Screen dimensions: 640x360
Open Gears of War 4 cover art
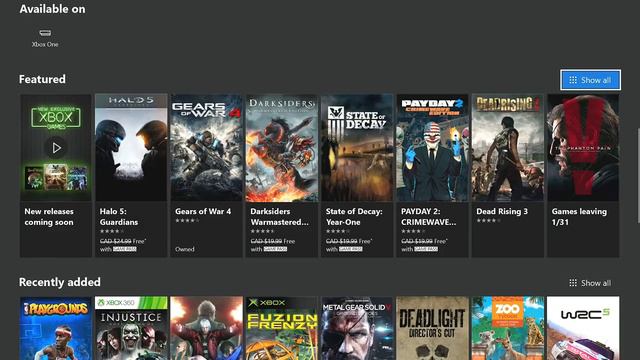click(x=206, y=147)
